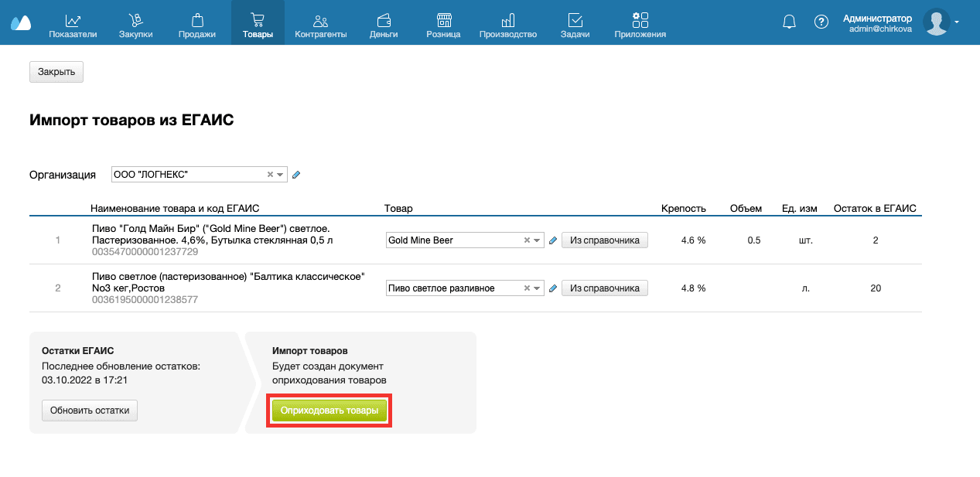Expand the organization dropdown arrow
Screen dimensions: 980x477
(x=280, y=175)
